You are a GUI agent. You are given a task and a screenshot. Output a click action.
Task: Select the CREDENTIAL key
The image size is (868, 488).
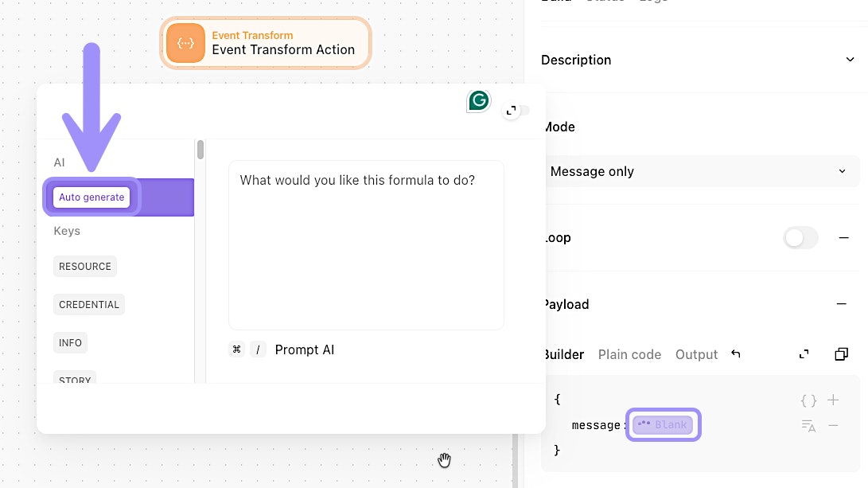click(89, 304)
